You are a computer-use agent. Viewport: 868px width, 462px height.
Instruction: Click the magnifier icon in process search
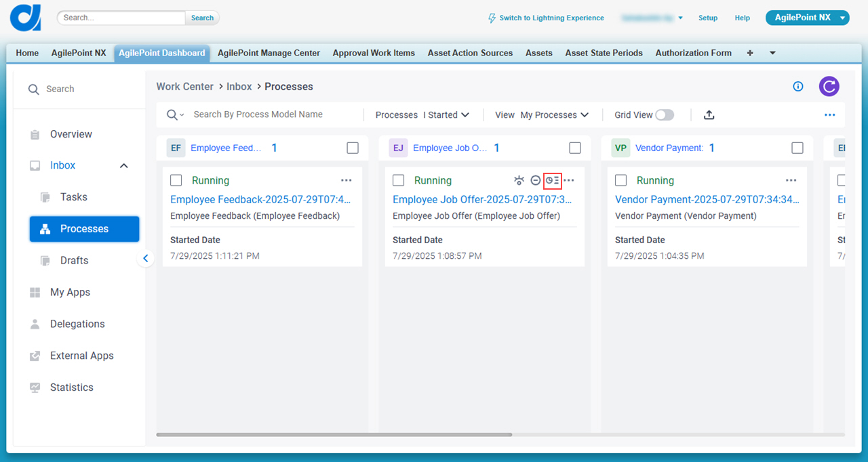(x=172, y=115)
